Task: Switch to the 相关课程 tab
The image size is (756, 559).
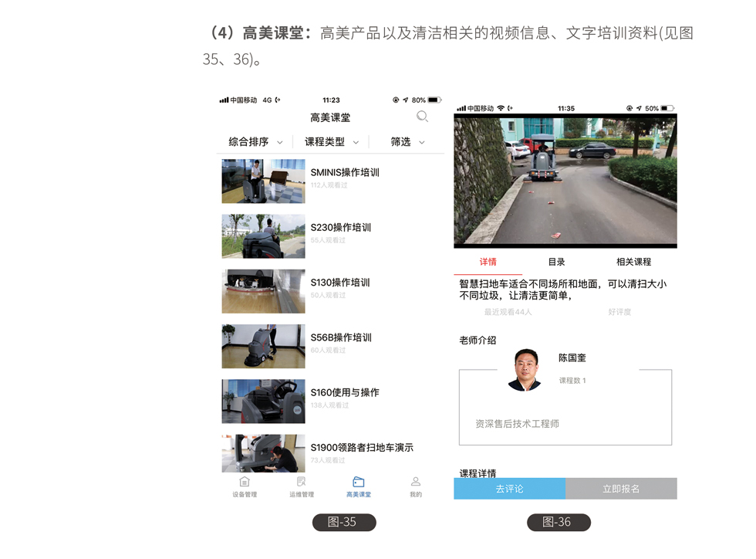Action: [633, 262]
